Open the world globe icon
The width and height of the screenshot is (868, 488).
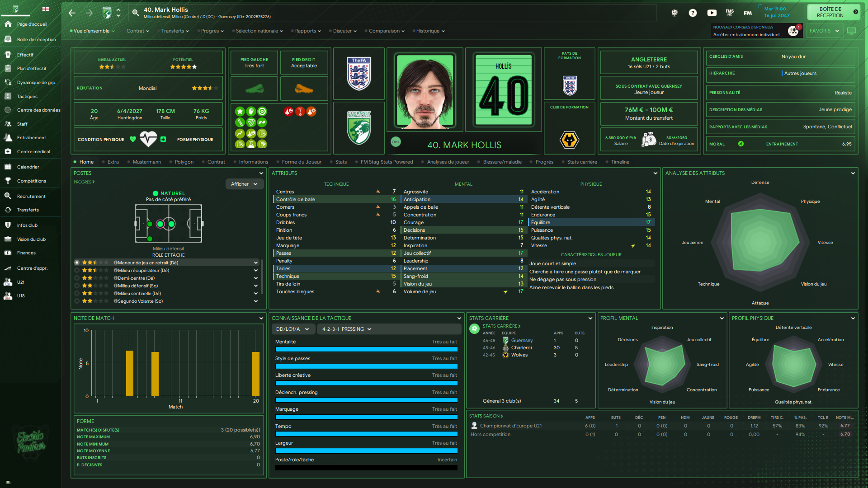pos(674,13)
